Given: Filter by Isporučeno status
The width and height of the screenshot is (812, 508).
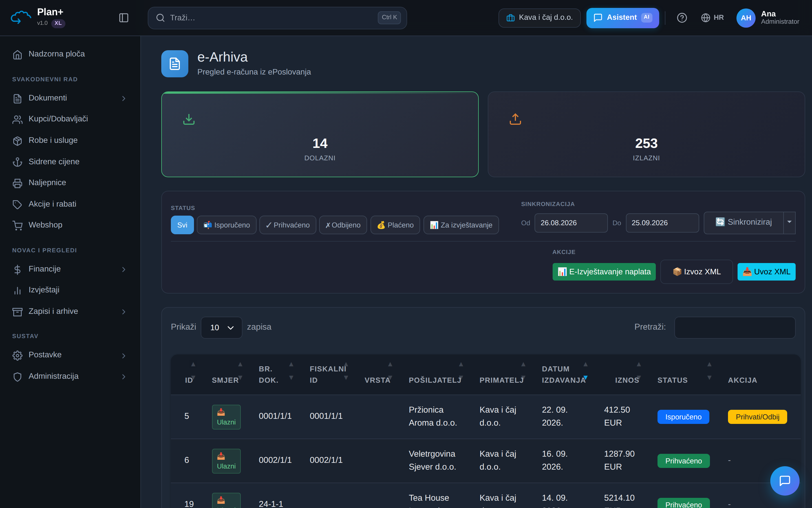Looking at the screenshot, I should coord(226,225).
